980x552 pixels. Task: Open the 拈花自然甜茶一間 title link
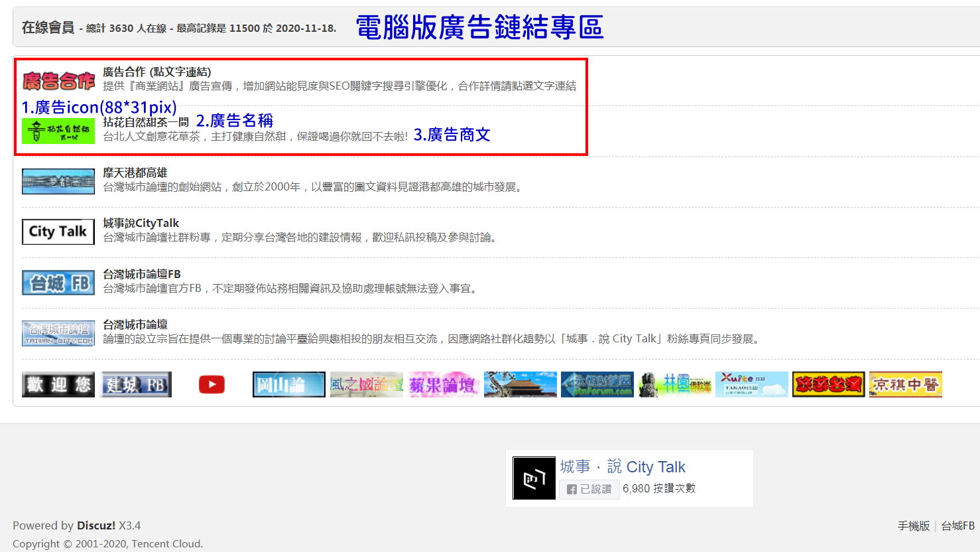[146, 122]
